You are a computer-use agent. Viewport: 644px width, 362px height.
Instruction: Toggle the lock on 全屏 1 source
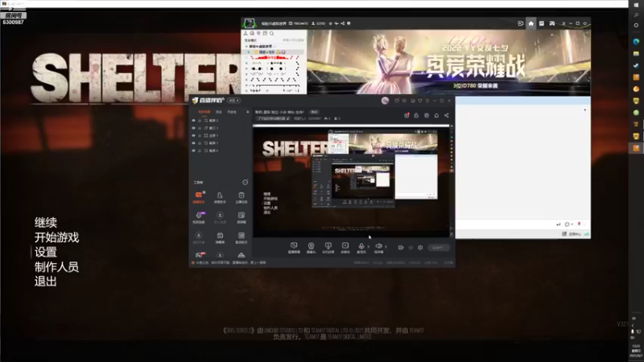pyautogui.click(x=200, y=135)
